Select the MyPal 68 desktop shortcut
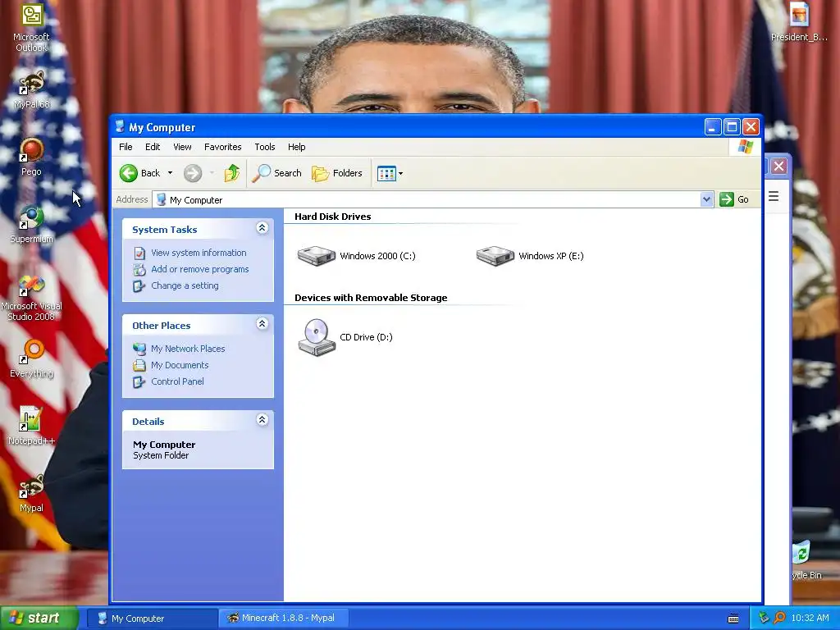 [x=32, y=90]
